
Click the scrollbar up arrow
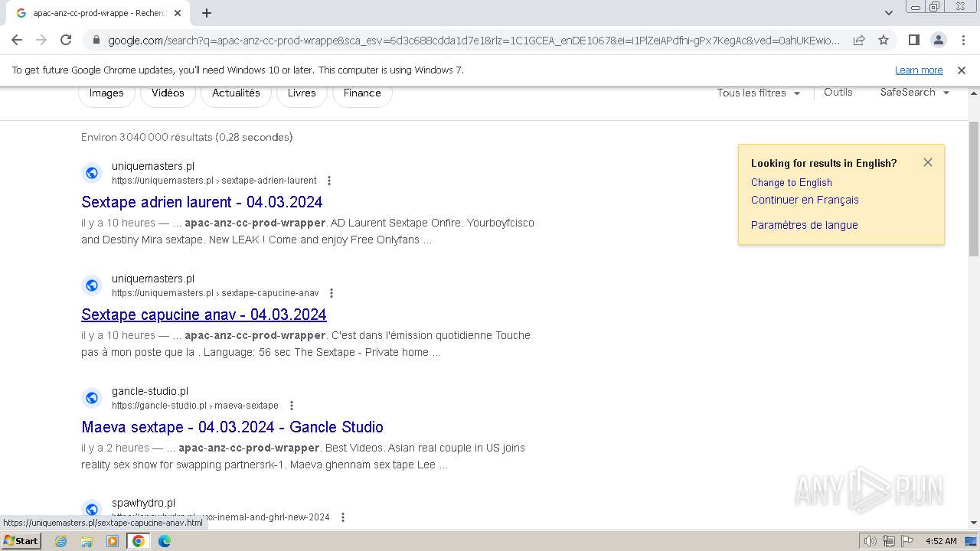(974, 94)
